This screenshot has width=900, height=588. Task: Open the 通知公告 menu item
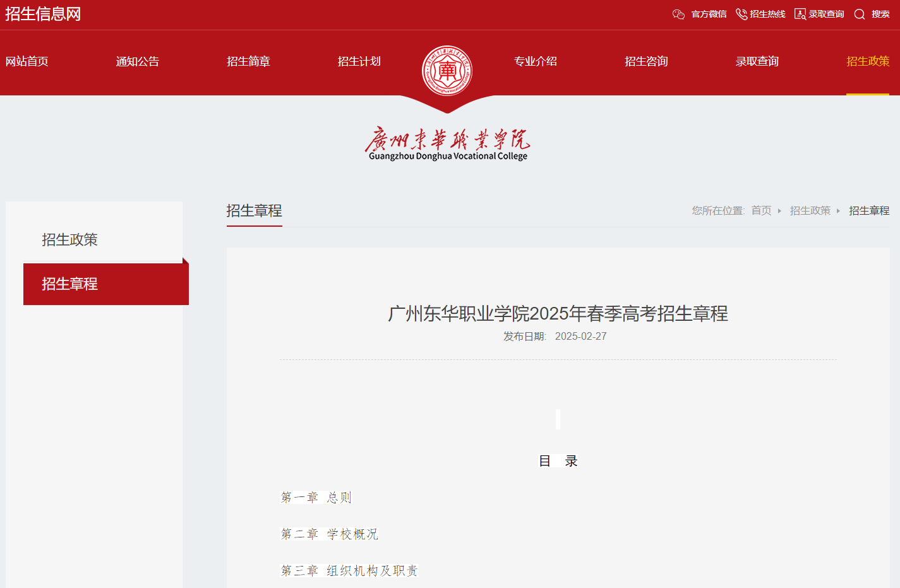[x=138, y=61]
